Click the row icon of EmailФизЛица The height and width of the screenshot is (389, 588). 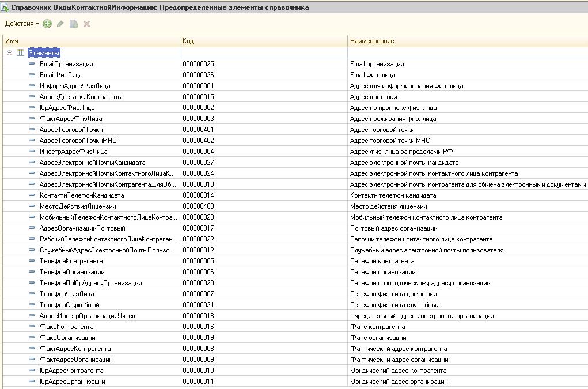point(32,75)
